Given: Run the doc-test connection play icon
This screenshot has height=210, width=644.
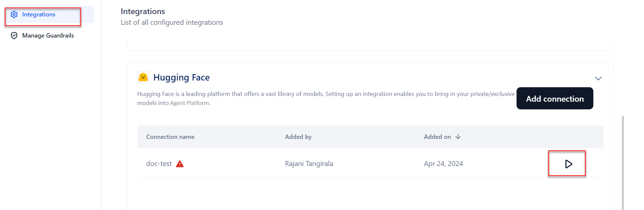Looking at the screenshot, I should pos(568,164).
